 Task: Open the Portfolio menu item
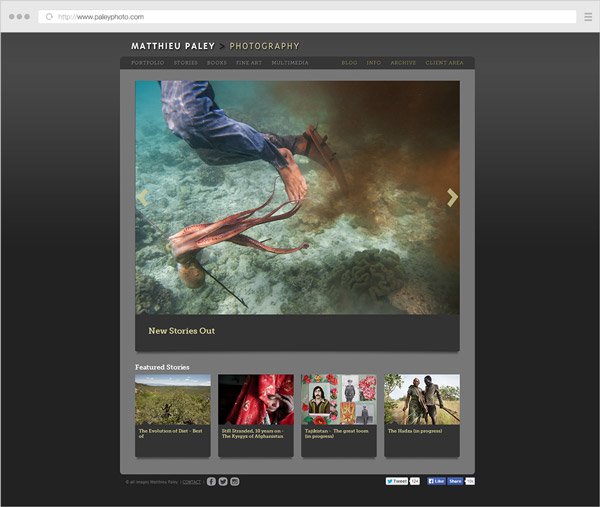click(147, 63)
